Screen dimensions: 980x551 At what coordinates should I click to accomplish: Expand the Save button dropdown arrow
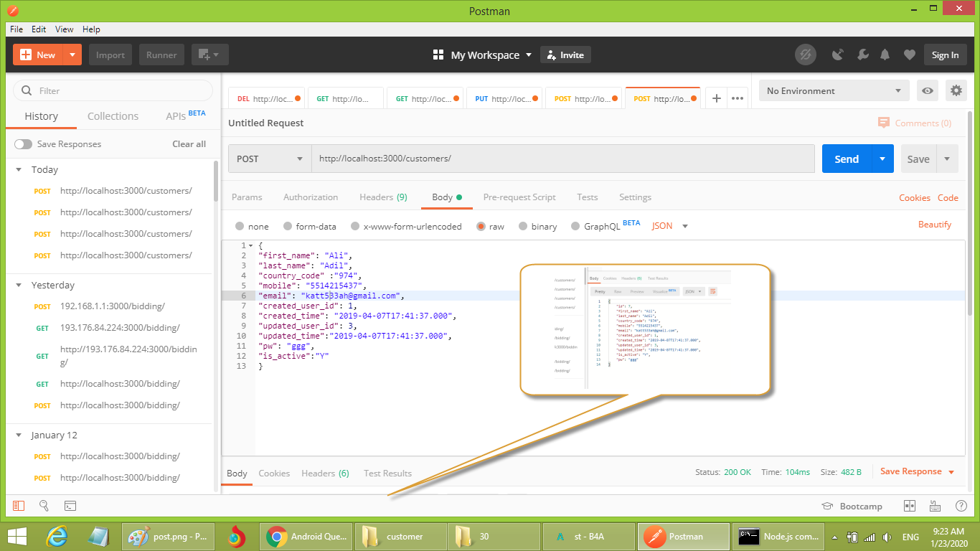(947, 159)
